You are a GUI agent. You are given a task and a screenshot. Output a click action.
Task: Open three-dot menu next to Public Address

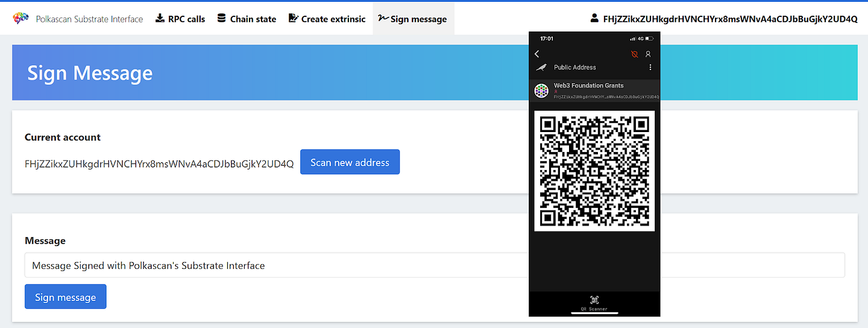point(650,68)
